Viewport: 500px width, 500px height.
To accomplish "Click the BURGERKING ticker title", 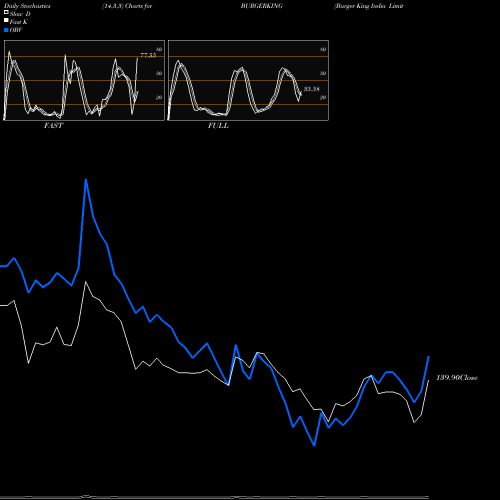I will pyautogui.click(x=262, y=6).
